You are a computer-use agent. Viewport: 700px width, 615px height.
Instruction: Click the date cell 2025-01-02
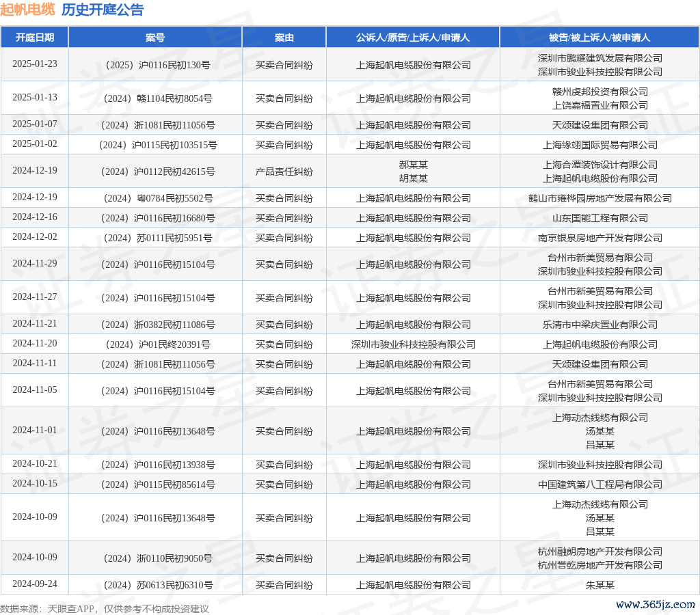coord(35,143)
